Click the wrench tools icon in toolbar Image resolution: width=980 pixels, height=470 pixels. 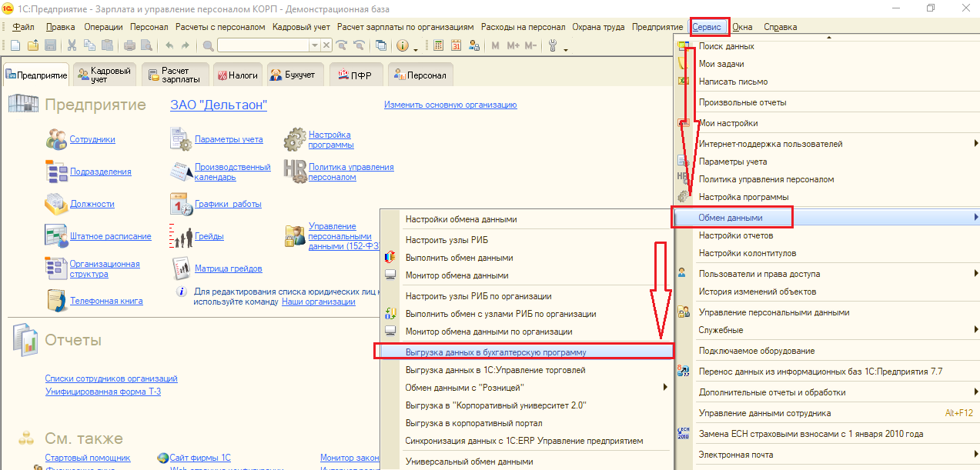pos(553,45)
